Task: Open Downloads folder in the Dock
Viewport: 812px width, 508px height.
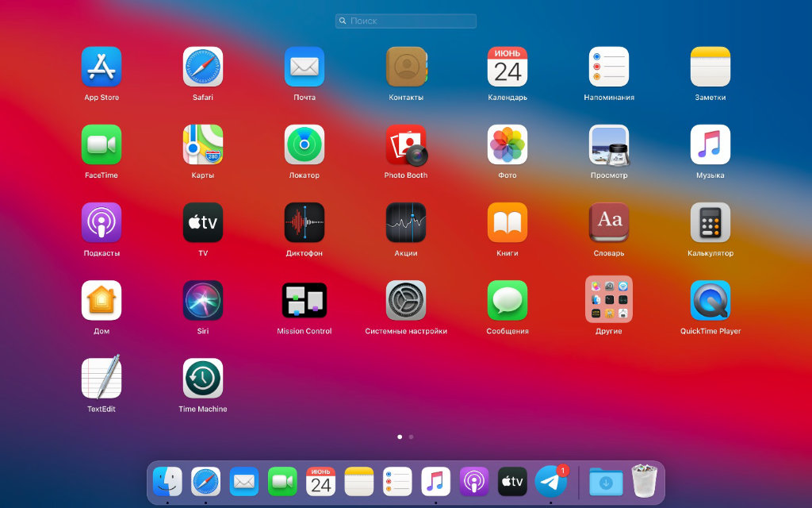Action: [x=606, y=482]
